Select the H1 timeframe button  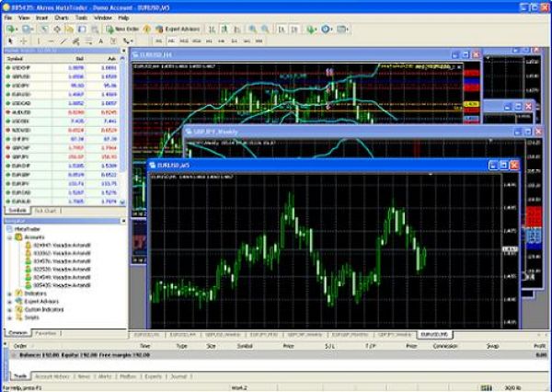[x=209, y=41]
